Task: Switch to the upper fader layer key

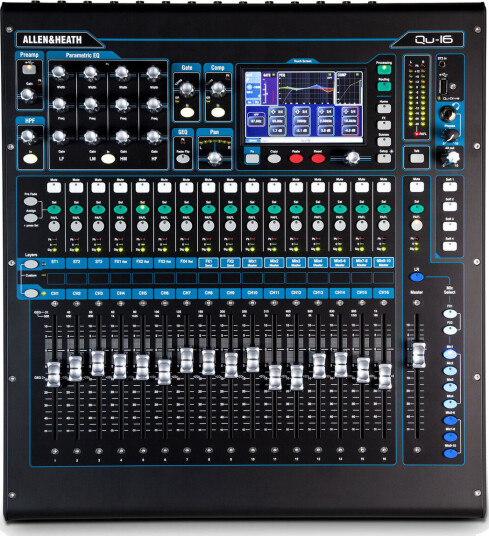Action: [31, 264]
